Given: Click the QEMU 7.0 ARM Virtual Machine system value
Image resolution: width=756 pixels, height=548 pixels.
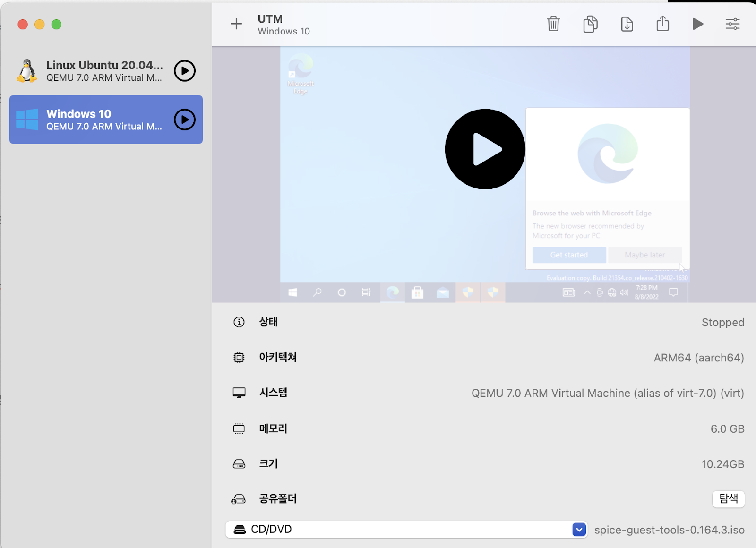Looking at the screenshot, I should coord(608,394).
